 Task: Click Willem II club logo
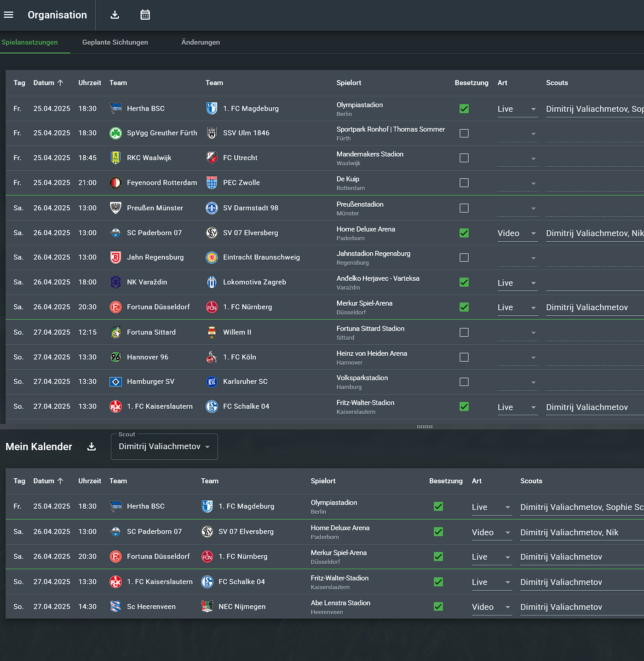[x=212, y=332]
